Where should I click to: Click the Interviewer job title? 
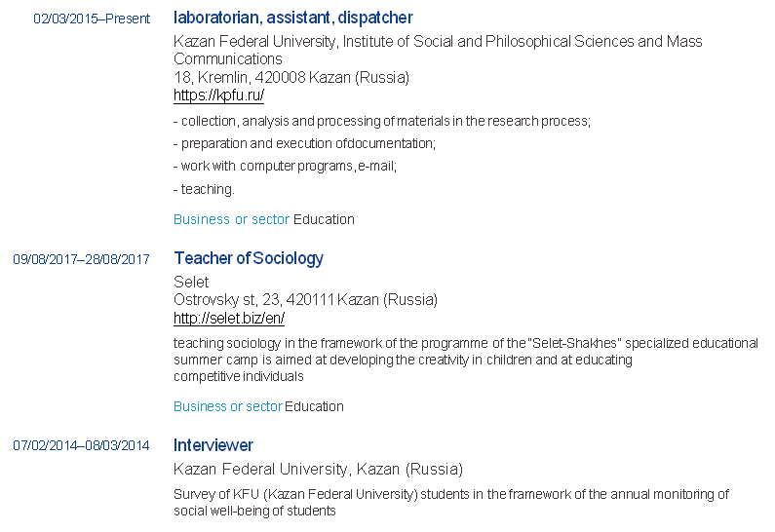213,445
